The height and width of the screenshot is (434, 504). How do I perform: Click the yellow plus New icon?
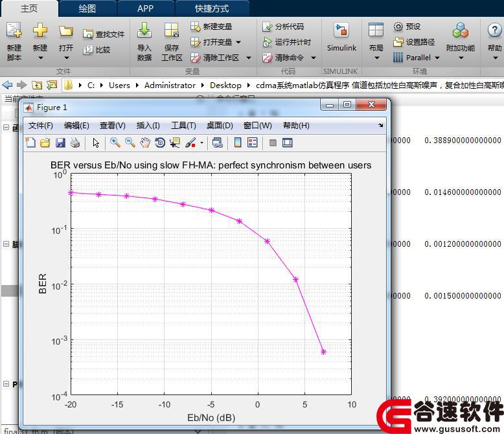(40, 30)
